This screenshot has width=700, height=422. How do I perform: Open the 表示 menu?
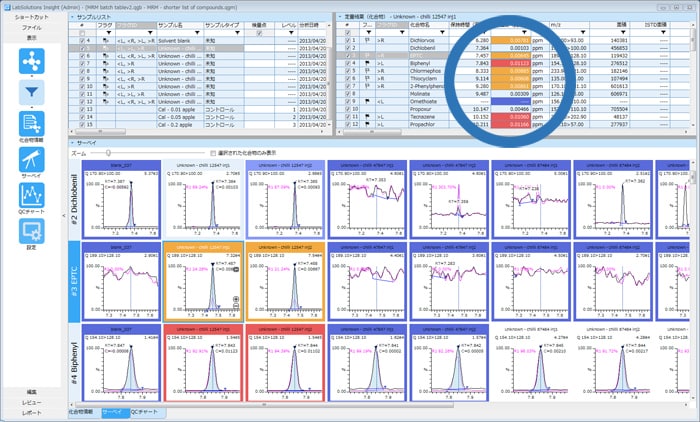pyautogui.click(x=32, y=38)
